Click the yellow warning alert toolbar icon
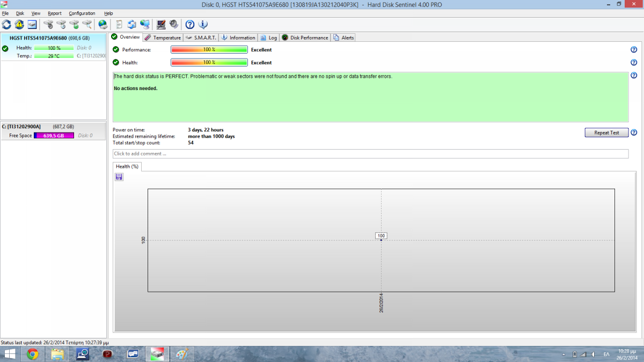 [x=19, y=24]
